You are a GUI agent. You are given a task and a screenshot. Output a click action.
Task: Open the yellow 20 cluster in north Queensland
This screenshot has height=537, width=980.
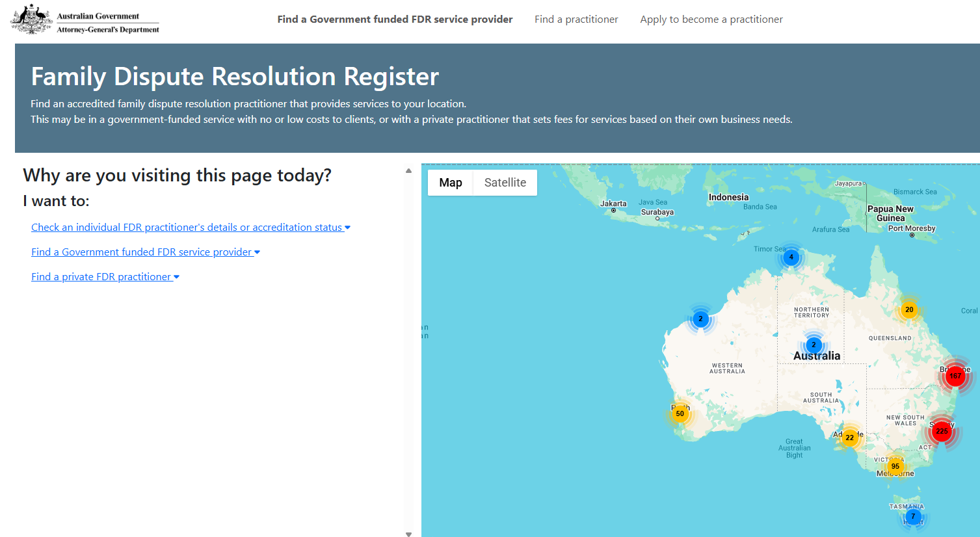(x=909, y=309)
